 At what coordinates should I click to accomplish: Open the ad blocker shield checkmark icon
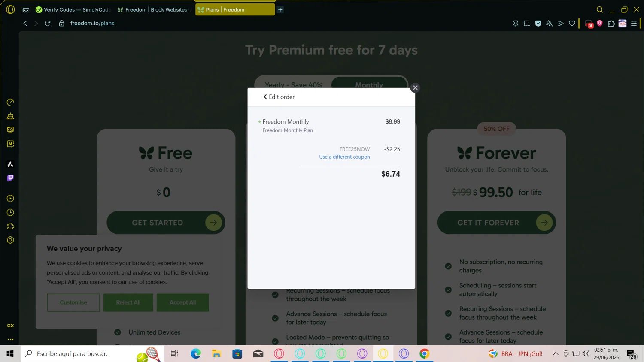[538, 24]
